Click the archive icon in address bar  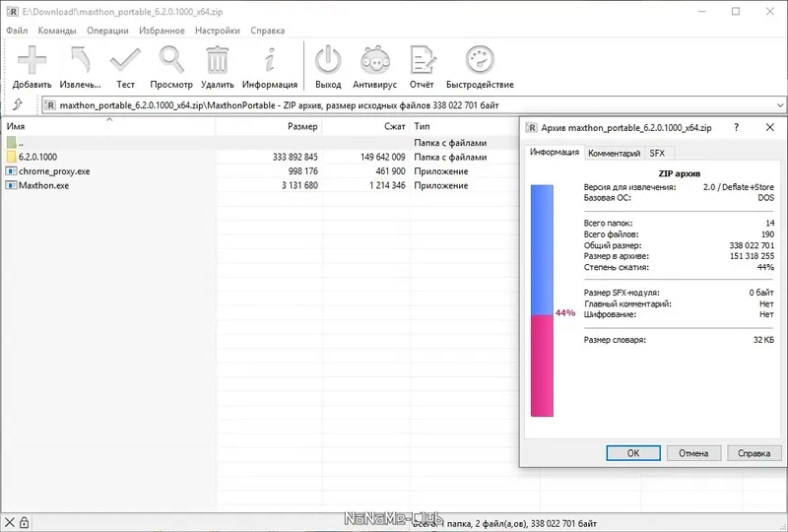pos(50,105)
